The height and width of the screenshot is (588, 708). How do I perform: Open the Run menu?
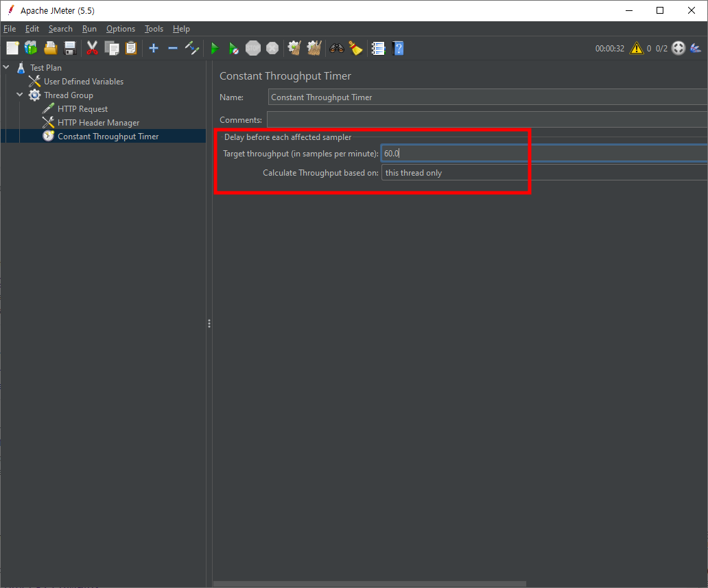[89, 28]
